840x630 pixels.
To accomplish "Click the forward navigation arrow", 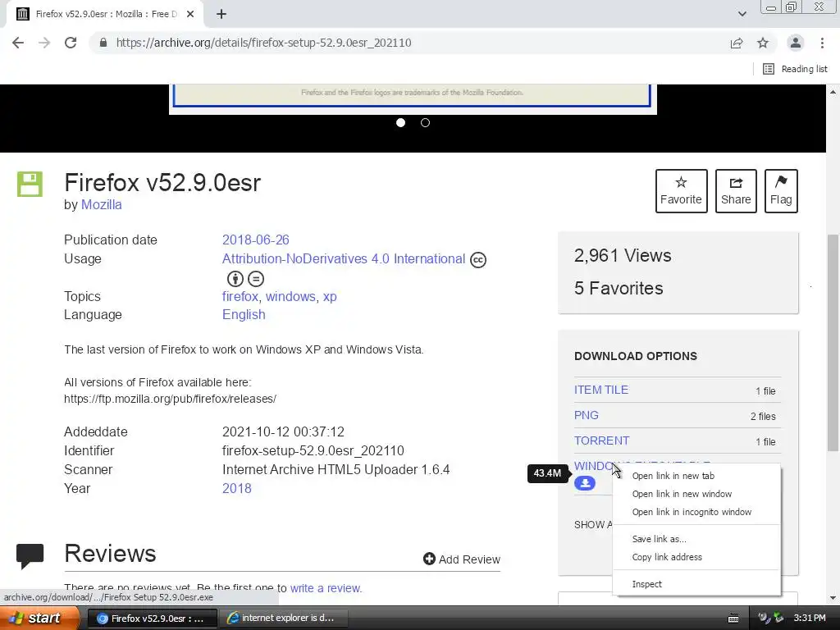I will (44, 43).
